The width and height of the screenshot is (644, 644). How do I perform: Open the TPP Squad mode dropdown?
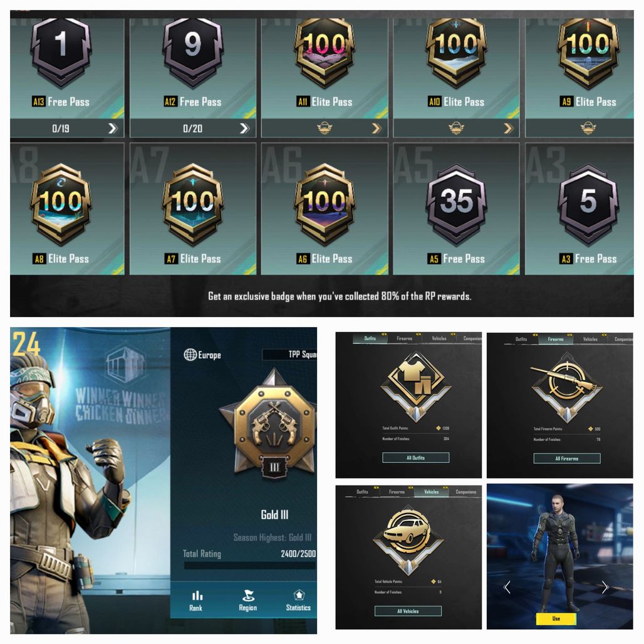pos(289,355)
